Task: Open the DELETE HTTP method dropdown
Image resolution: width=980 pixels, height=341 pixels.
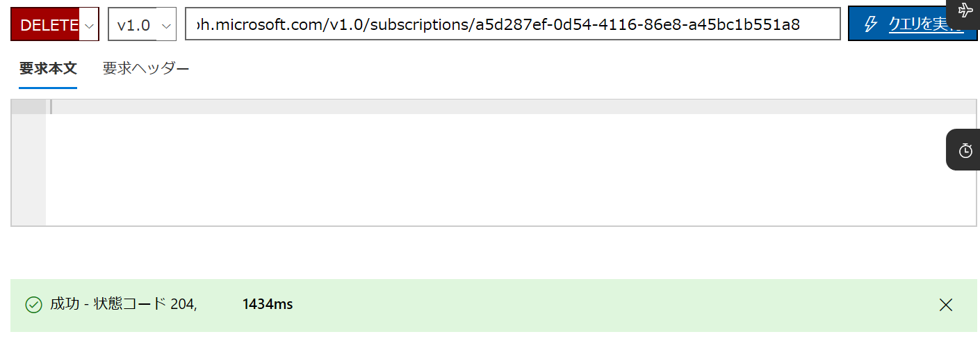Action: (x=55, y=25)
